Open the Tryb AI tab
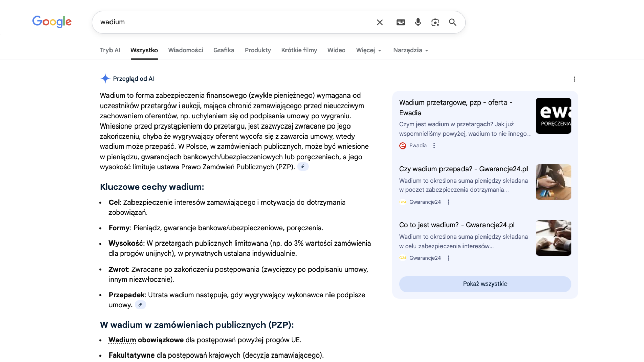Screen dimensions: 644x362 pos(110,50)
